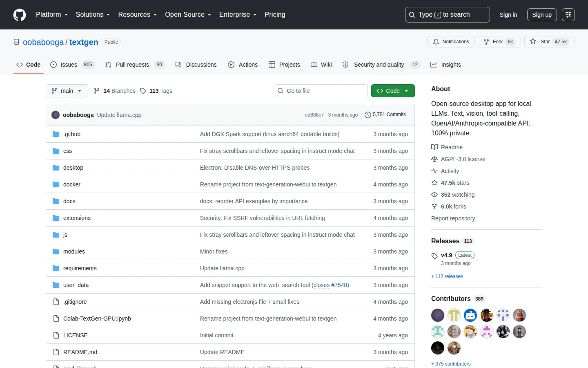View 6.0k forks link

448,206
